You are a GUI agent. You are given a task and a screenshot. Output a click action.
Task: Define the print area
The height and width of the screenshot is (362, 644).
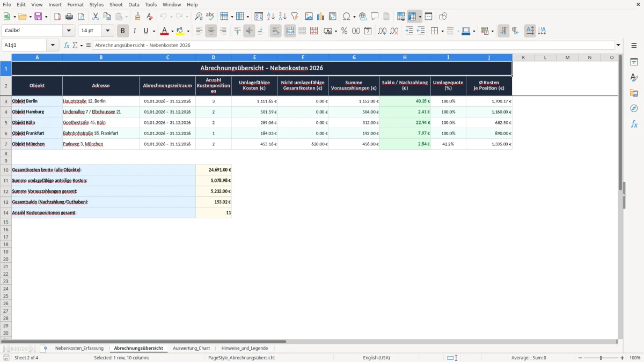[401, 17]
